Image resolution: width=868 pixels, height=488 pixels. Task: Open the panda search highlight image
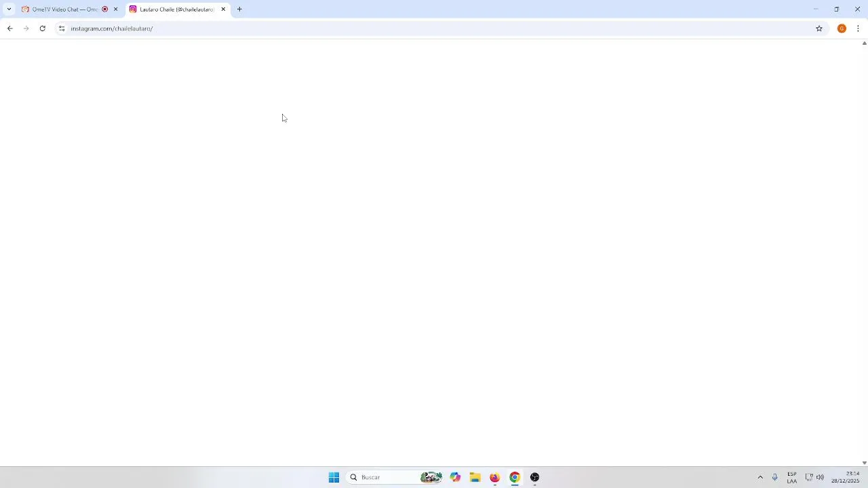(431, 477)
